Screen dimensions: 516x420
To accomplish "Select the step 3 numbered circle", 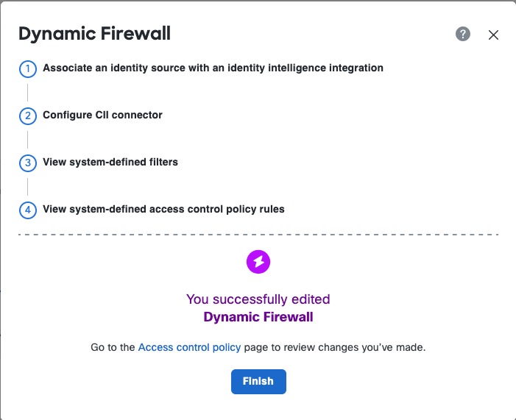I will [x=27, y=163].
